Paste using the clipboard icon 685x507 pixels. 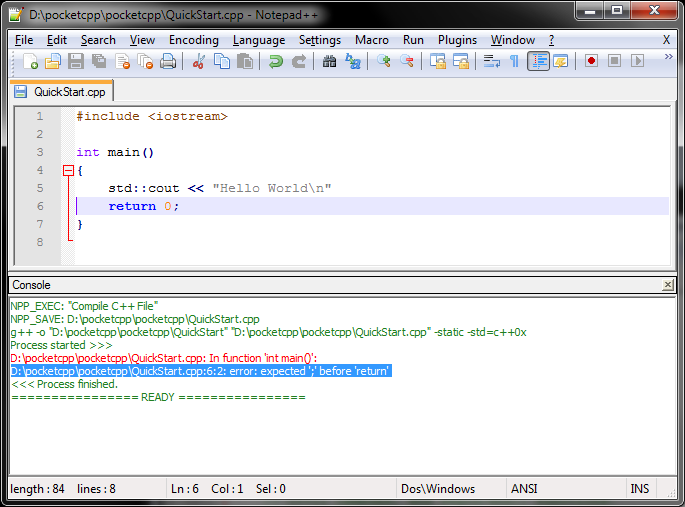pos(245,61)
